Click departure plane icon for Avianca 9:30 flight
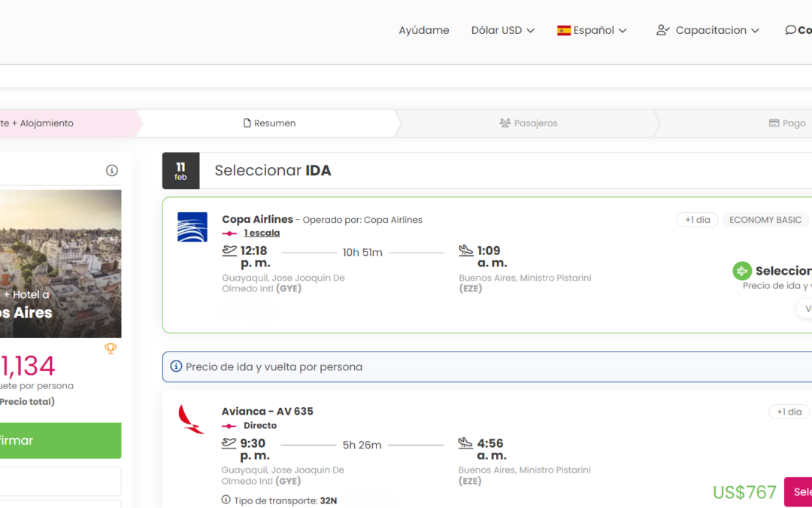 pos(229,443)
